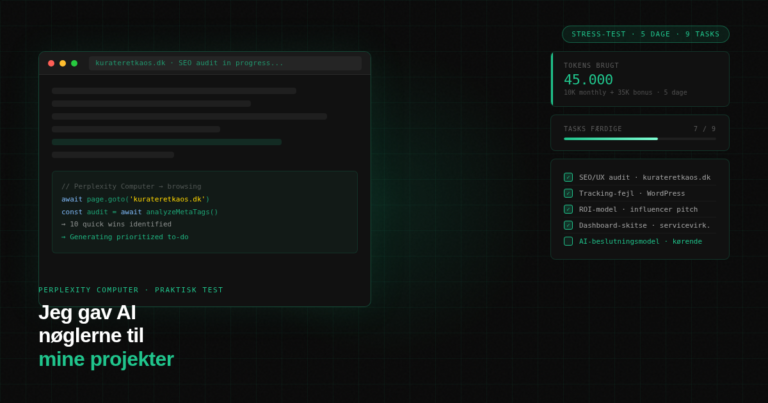Click the STRESS-TEST · 5 DAGE badge
The height and width of the screenshot is (403, 768).
tap(645, 34)
